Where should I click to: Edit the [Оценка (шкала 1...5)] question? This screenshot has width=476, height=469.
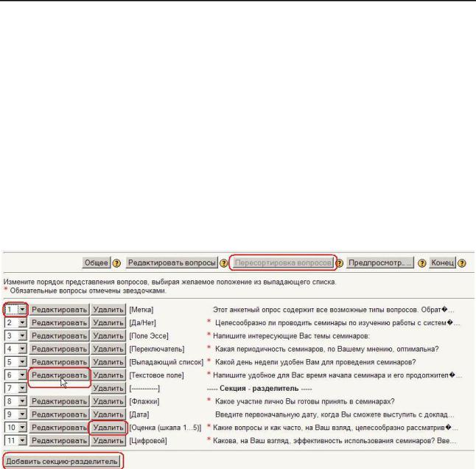[59, 428]
